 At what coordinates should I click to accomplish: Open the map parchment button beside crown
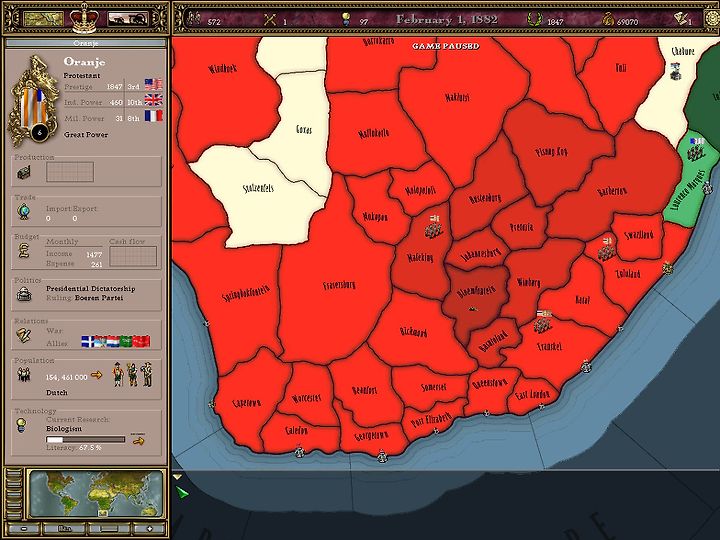tap(43, 19)
